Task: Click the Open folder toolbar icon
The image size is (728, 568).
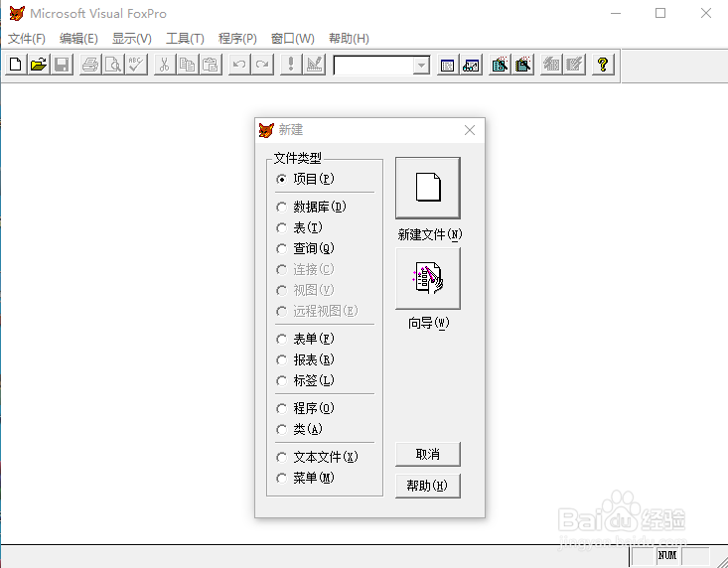Action: click(x=39, y=64)
